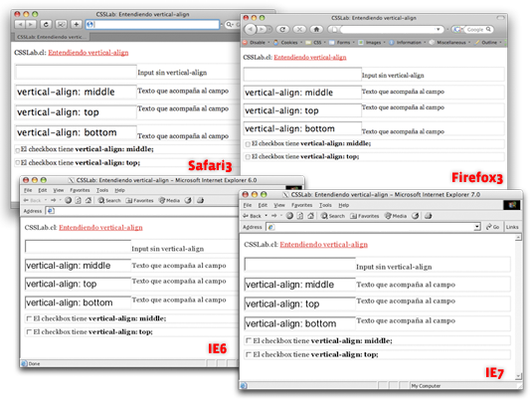Viewport: 532px width, 403px height.
Task: Click the Search button in IE7 toolbar
Action: (x=333, y=216)
